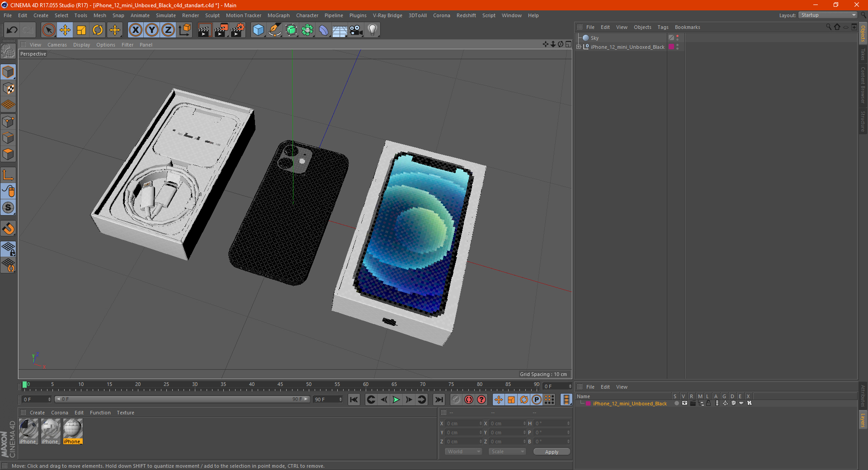Toggle X axis lock

pos(135,30)
